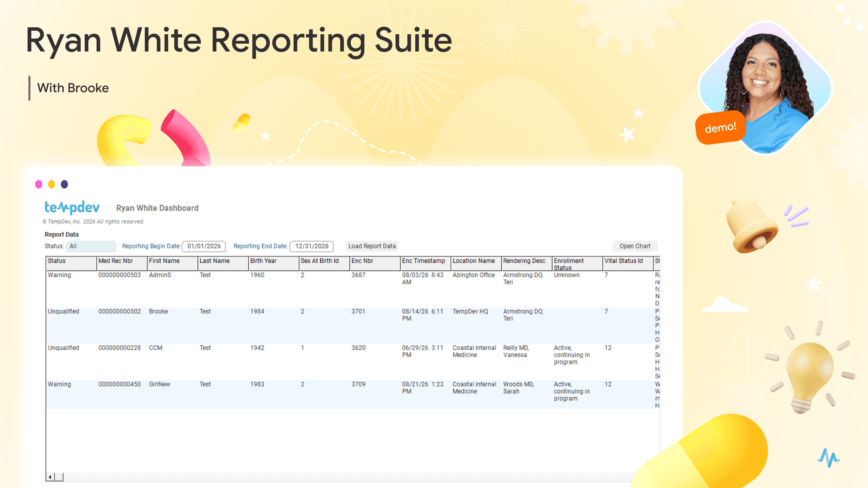The width and height of the screenshot is (868, 488).
Task: Click the horizontal scrollbar thumb
Action: (59, 477)
